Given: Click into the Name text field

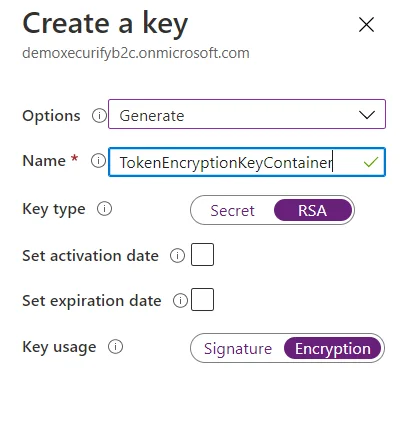Looking at the screenshot, I should pos(247,162).
